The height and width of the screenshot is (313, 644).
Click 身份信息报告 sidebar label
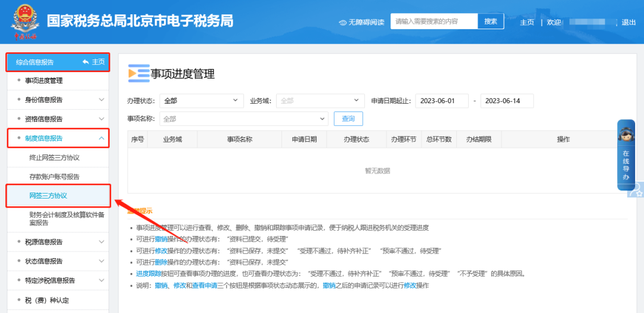coord(44,100)
